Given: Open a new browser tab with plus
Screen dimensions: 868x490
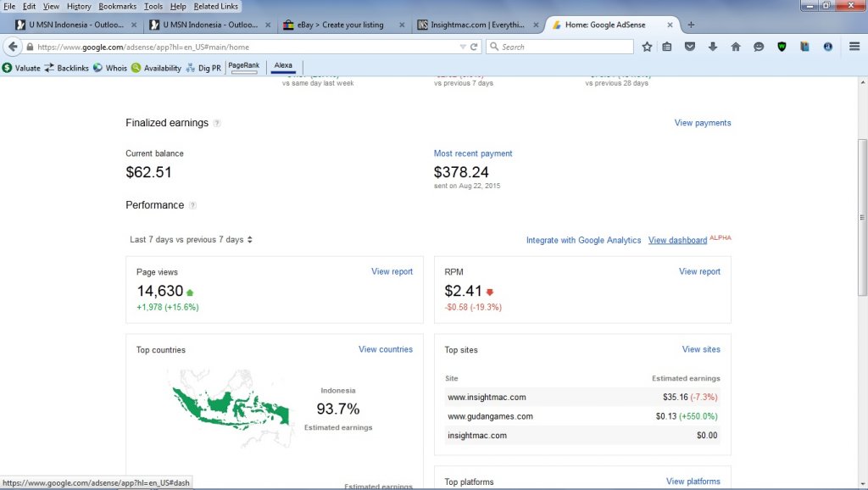Looking at the screenshot, I should [x=691, y=25].
